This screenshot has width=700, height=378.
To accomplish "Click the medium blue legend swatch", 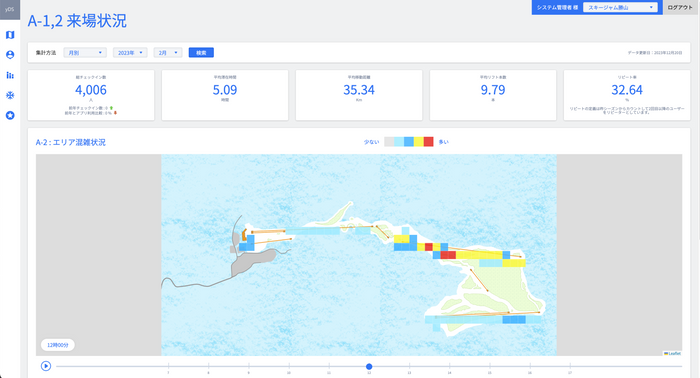I will coord(408,142).
